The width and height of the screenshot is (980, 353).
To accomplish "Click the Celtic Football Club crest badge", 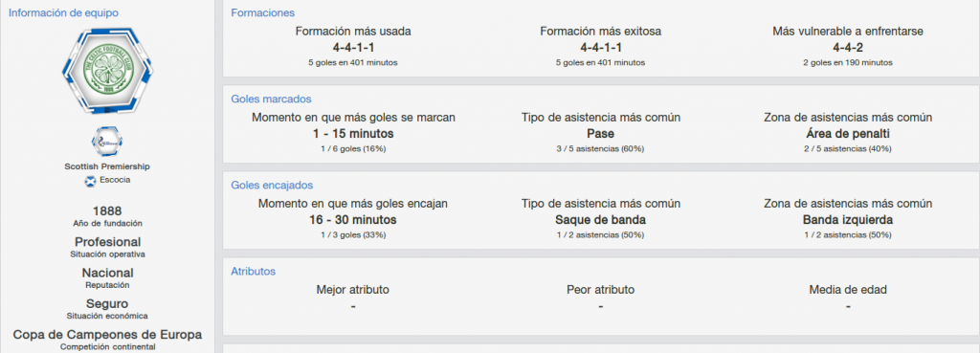I will [x=107, y=70].
